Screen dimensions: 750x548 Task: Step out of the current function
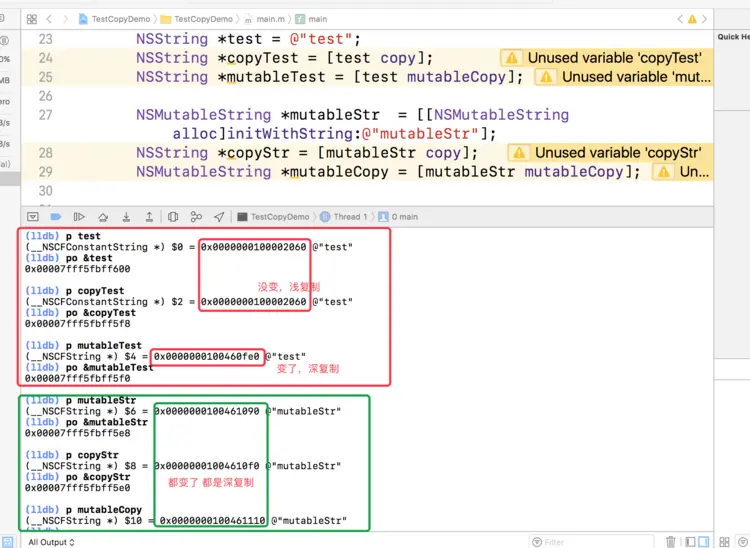click(x=149, y=217)
